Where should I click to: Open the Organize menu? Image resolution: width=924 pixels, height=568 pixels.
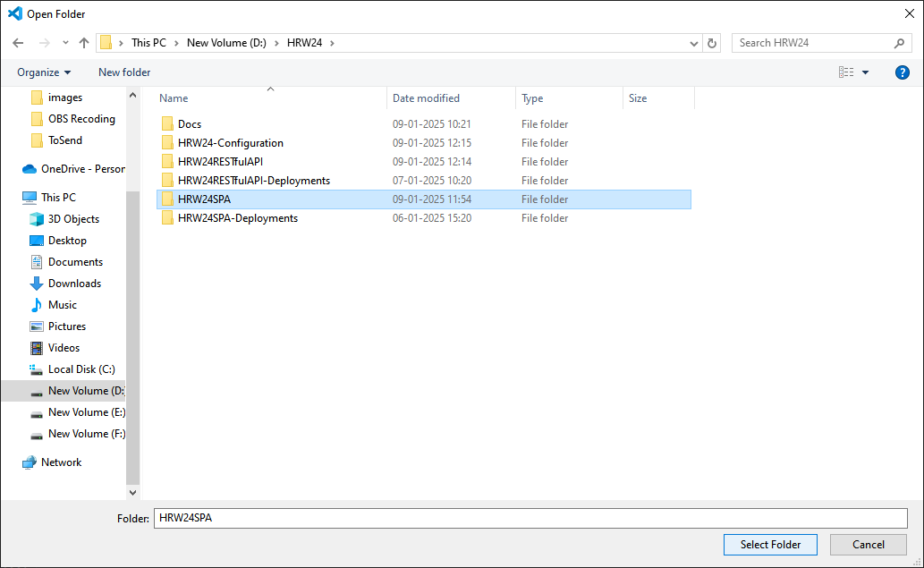tap(44, 72)
